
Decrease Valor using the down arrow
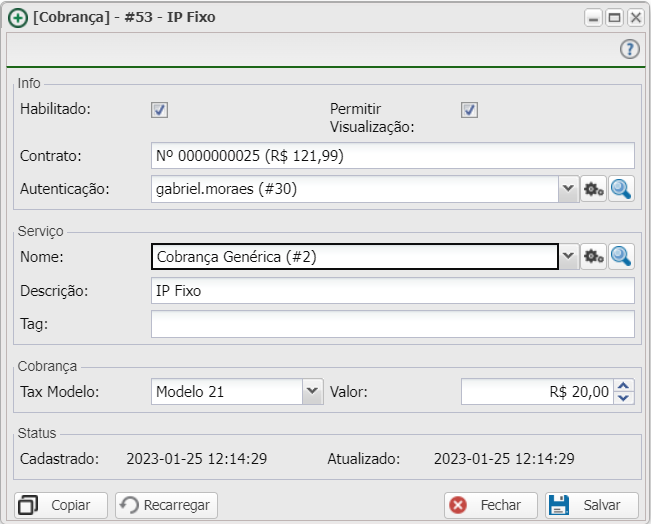pos(624,398)
